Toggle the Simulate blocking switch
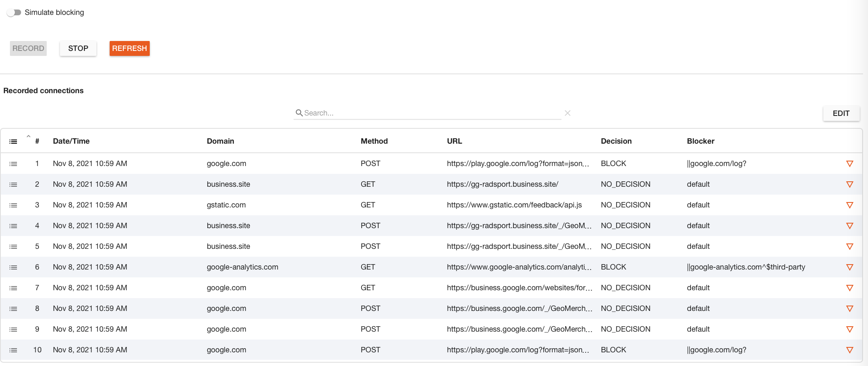Viewport: 868px width, 366px height. (x=14, y=12)
